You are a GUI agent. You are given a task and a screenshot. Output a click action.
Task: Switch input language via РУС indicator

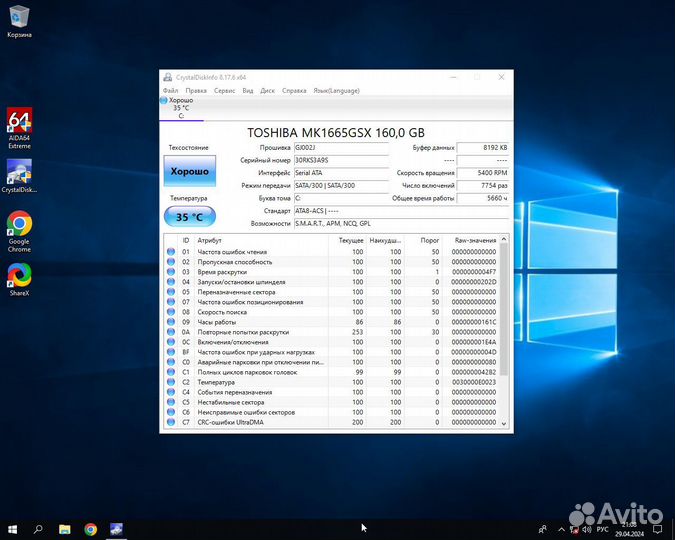[x=602, y=529]
